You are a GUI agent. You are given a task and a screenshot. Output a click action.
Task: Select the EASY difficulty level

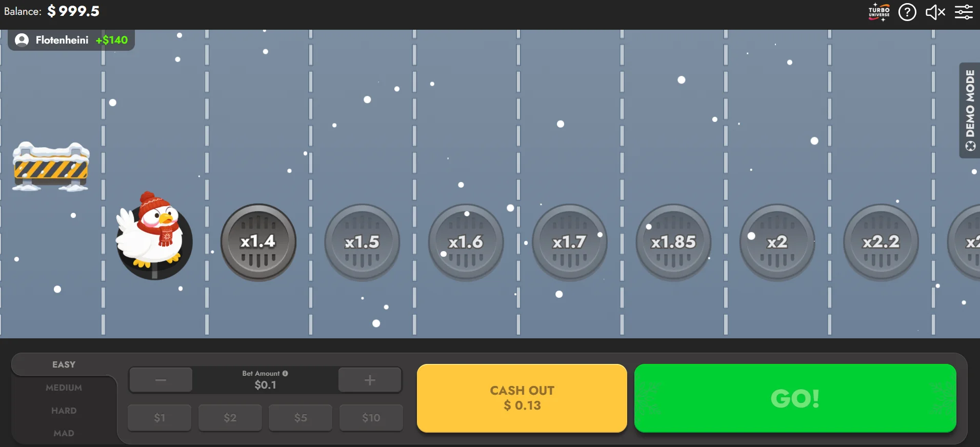[x=64, y=364]
